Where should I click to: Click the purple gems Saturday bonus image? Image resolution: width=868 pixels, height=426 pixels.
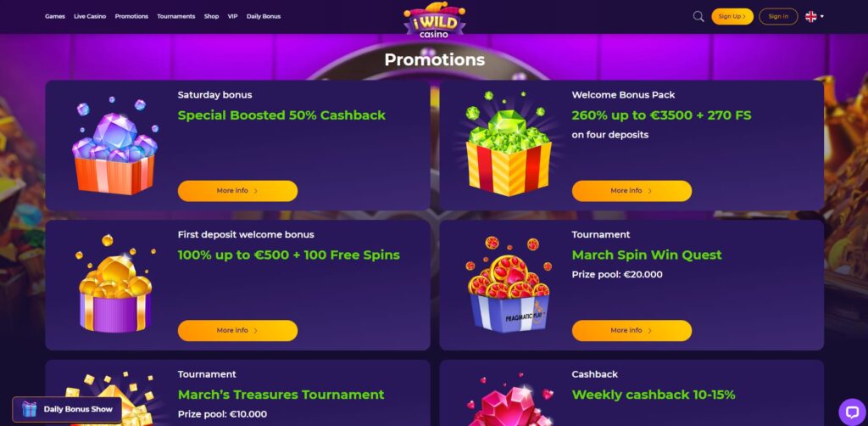click(114, 146)
